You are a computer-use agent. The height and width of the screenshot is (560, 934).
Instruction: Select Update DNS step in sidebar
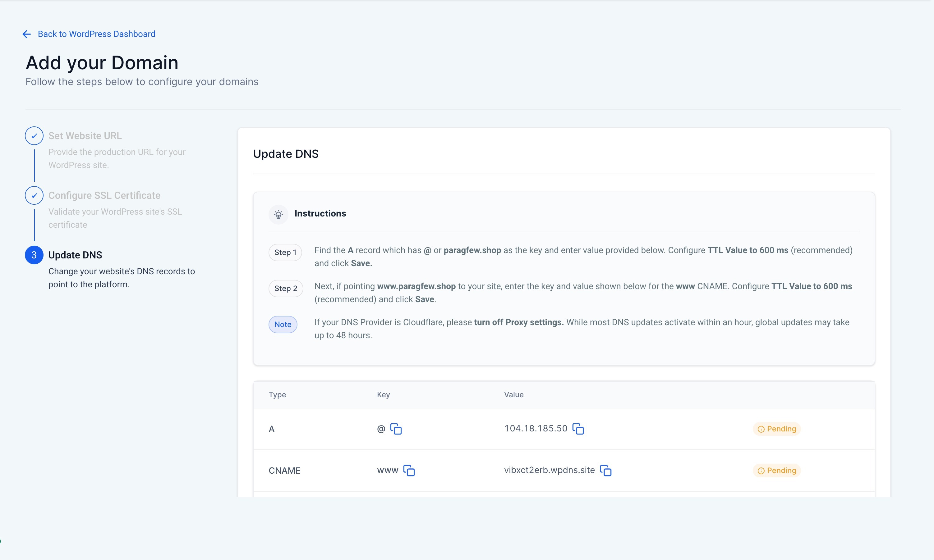pyautogui.click(x=75, y=255)
